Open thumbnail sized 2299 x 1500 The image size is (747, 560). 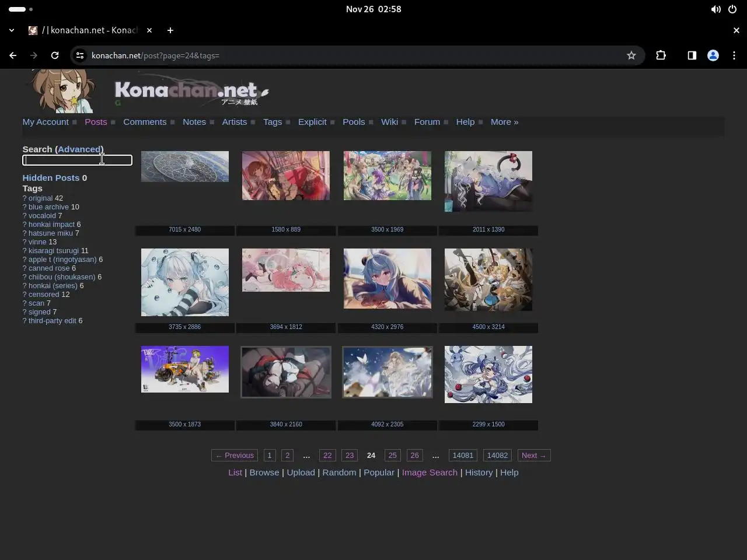click(x=488, y=374)
